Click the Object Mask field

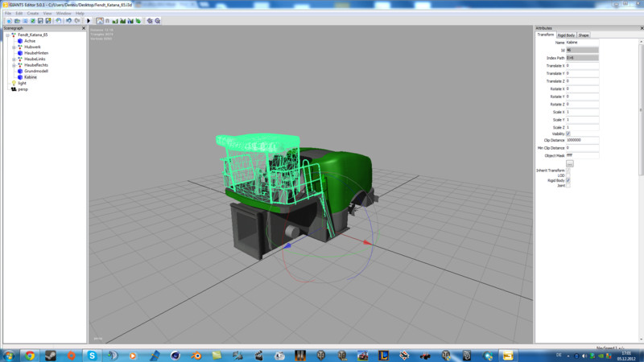(x=582, y=155)
